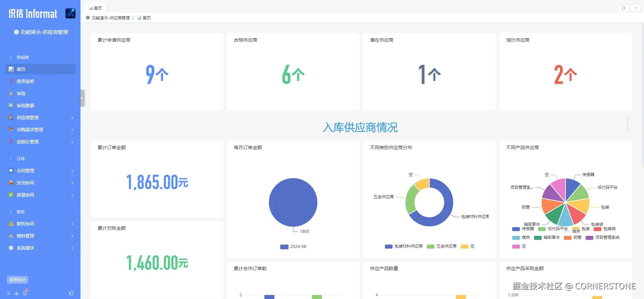The width and height of the screenshot is (644, 299).
Task: Click 功能演示-供应商管理 breadcrumb link
Action: (x=111, y=18)
